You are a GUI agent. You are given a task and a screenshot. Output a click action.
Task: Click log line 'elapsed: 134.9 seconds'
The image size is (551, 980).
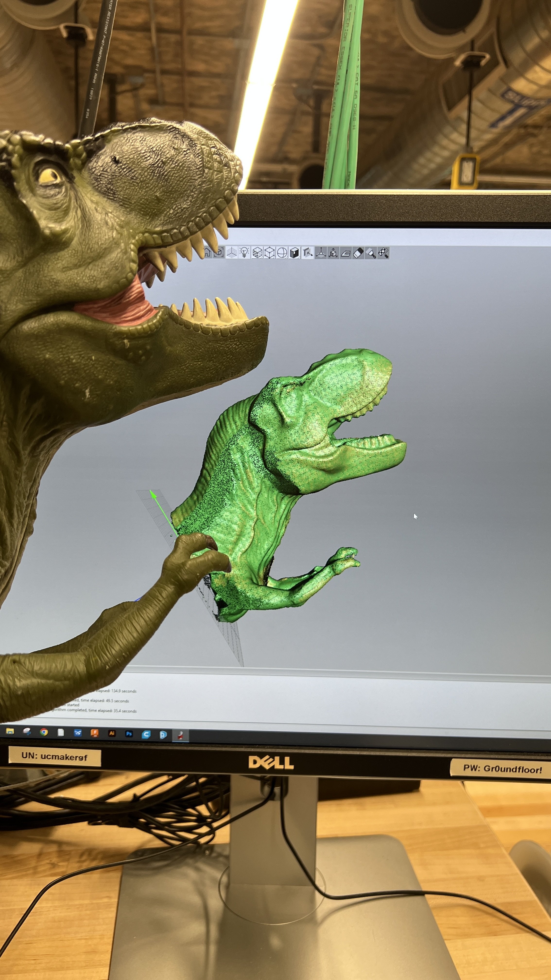[116, 691]
